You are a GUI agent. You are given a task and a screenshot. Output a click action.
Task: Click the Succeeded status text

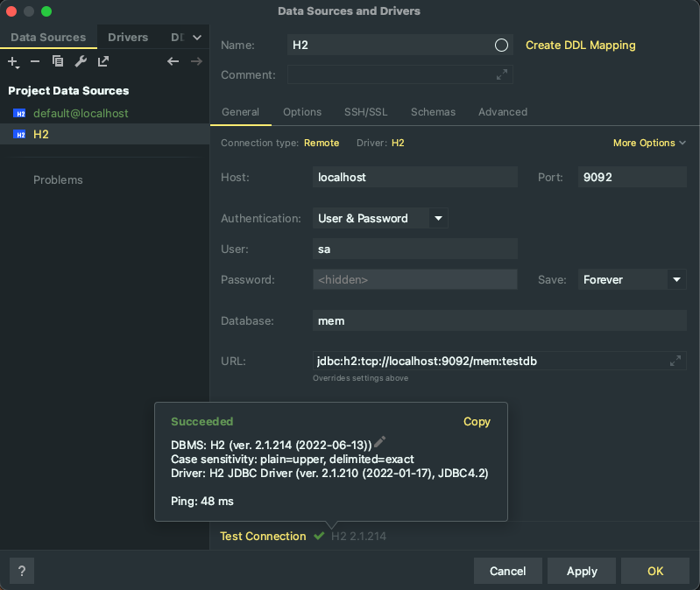[x=202, y=421]
